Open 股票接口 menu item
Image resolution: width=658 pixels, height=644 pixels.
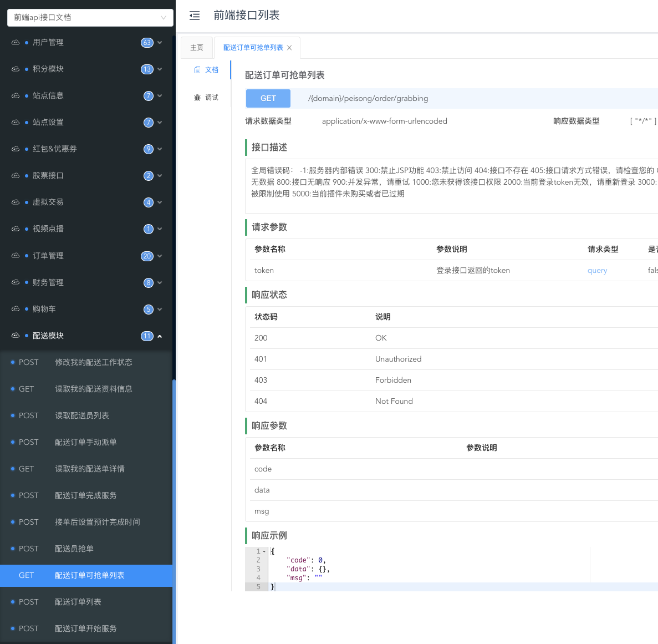coord(87,175)
